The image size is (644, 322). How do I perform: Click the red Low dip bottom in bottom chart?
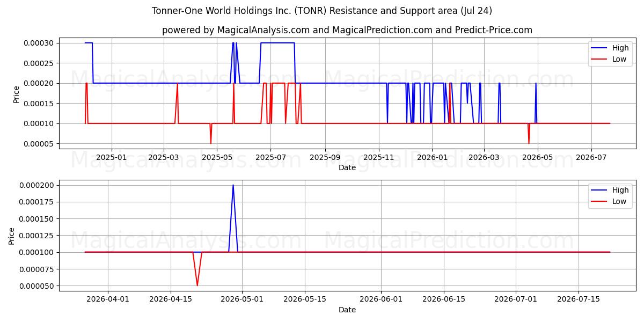point(197,286)
